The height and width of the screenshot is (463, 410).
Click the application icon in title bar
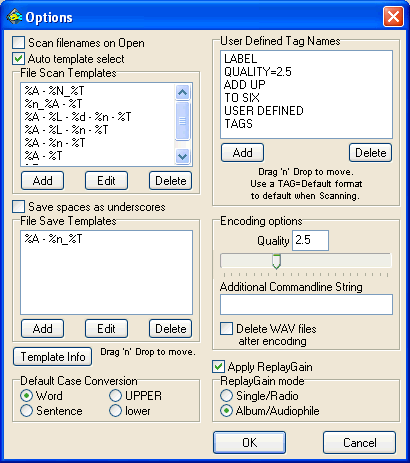[x=14, y=16]
